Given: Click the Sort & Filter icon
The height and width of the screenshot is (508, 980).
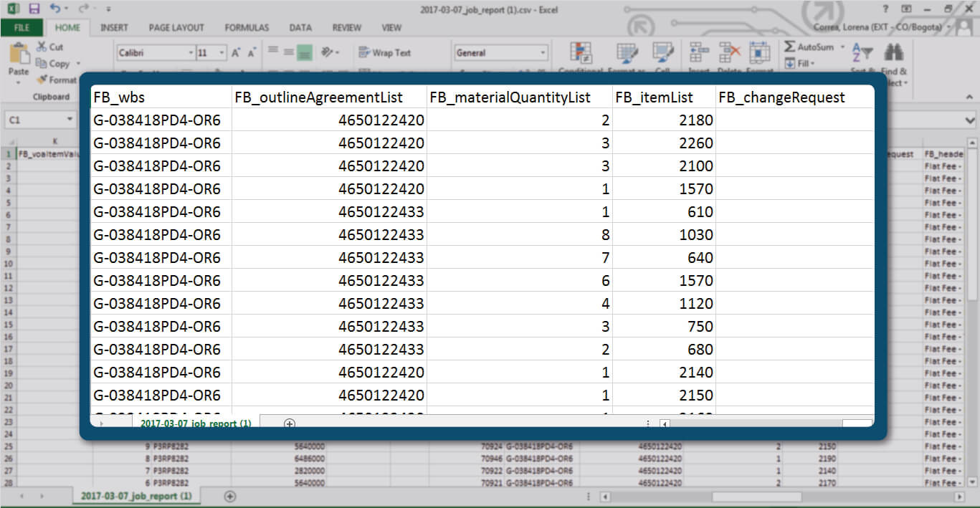Looking at the screenshot, I should tap(862, 54).
